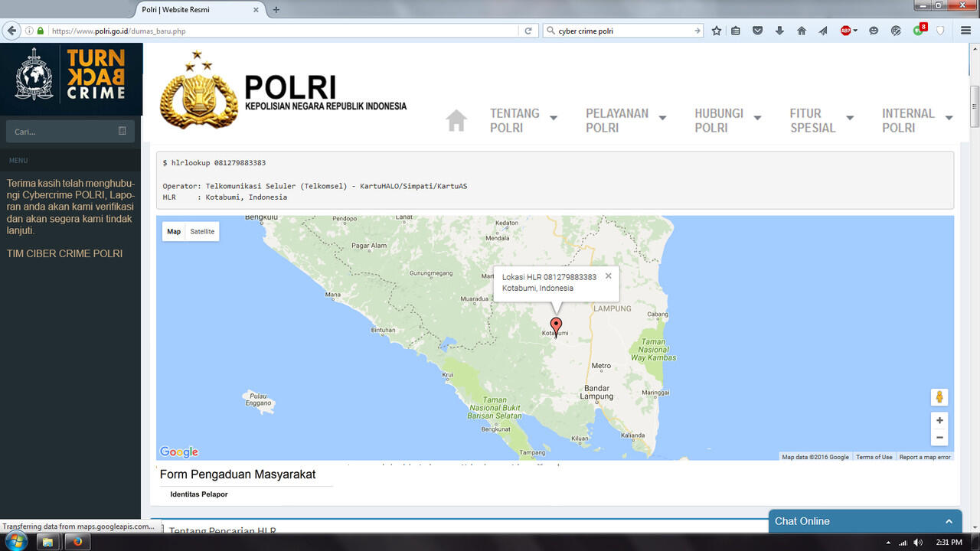Screen dimensions: 980x551
Task: Reload the page in address bar
Action: point(528,31)
